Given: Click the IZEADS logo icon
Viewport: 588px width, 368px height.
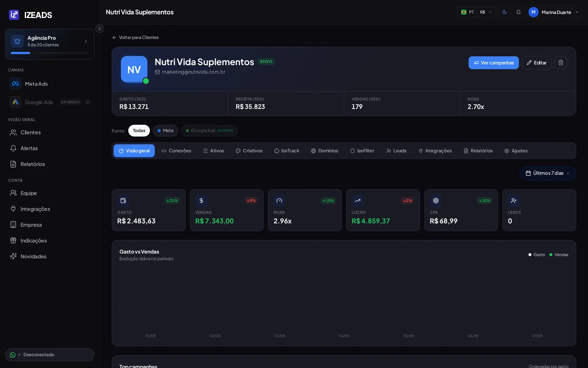Looking at the screenshot, I should coord(14,15).
